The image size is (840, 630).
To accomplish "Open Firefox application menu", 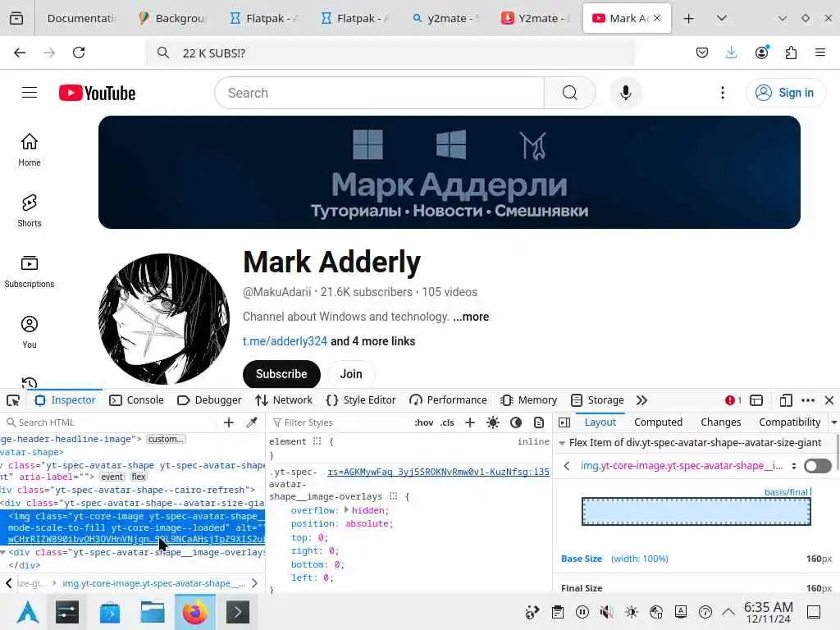I will tap(820, 52).
